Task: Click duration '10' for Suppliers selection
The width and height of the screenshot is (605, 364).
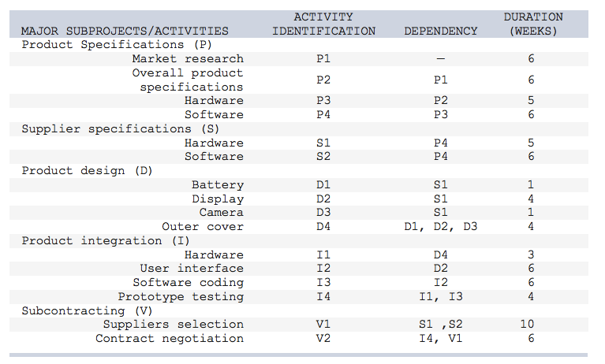Action: click(527, 325)
